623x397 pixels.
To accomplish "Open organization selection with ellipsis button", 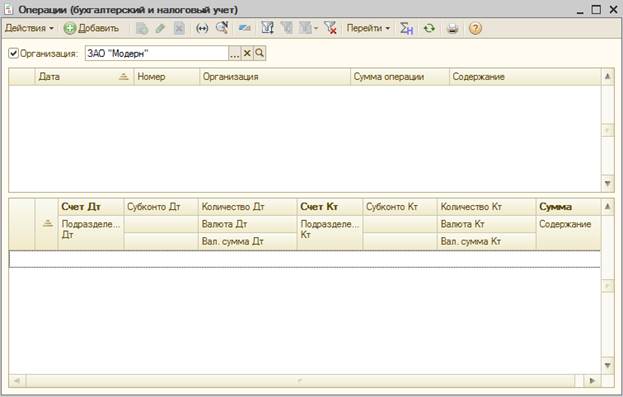I will point(235,53).
